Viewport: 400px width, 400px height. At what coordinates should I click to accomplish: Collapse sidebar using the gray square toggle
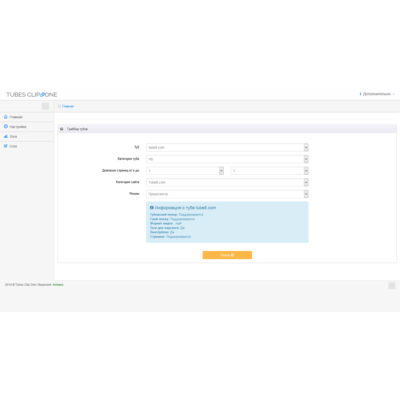(46, 106)
